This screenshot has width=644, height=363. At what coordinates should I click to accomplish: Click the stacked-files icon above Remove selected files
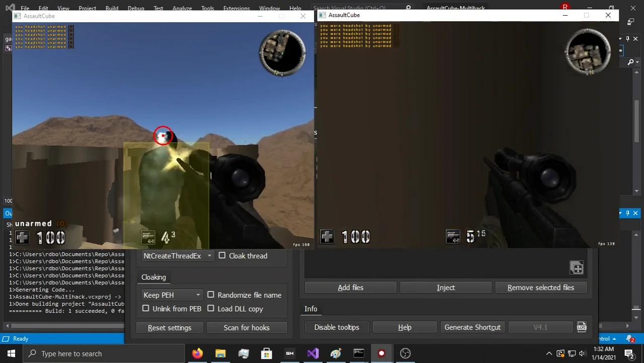pos(577,267)
